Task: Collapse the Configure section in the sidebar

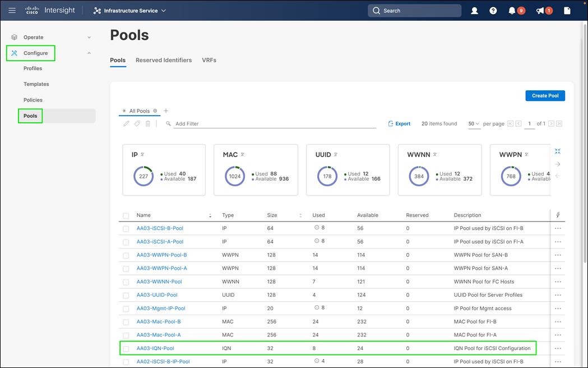Action: (89, 53)
